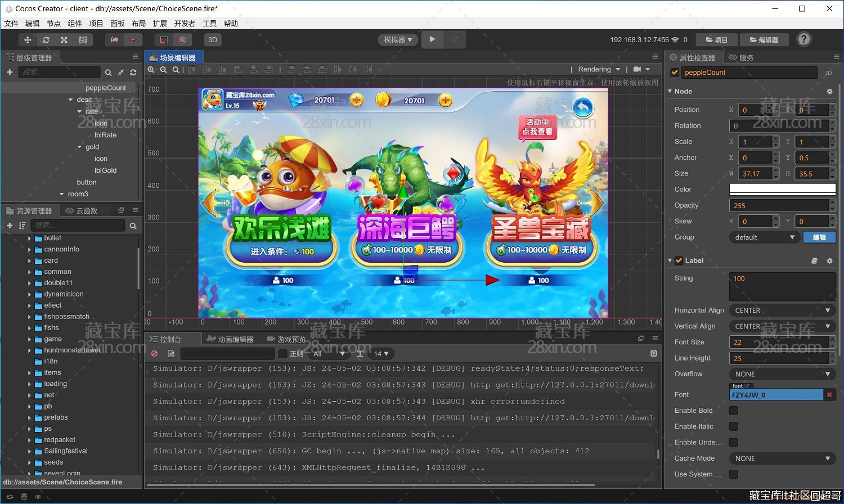844x504 pixels.
Task: Enable the Italic checkbox
Action: pos(734,426)
